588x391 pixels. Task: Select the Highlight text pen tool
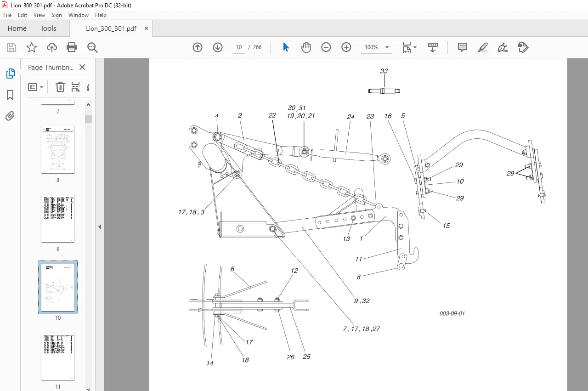(483, 47)
